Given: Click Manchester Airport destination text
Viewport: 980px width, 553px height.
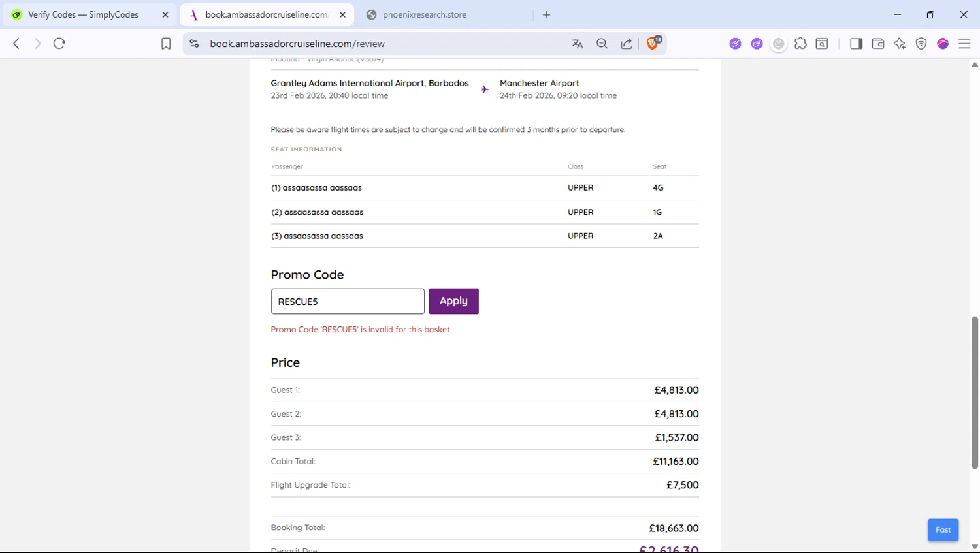Looking at the screenshot, I should click(540, 83).
